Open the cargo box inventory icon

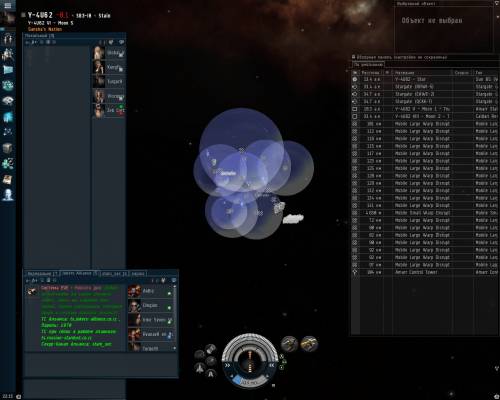point(7,148)
